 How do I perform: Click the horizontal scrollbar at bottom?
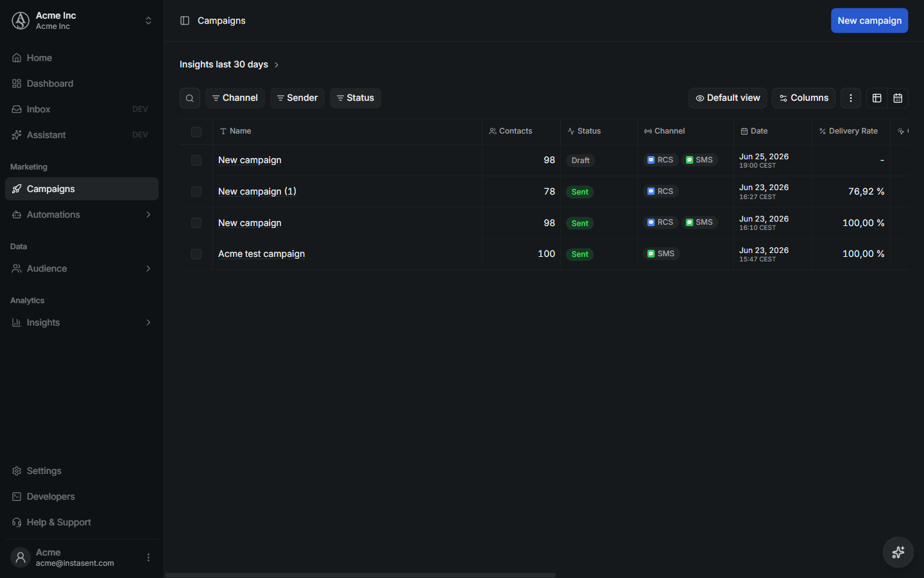click(361, 575)
